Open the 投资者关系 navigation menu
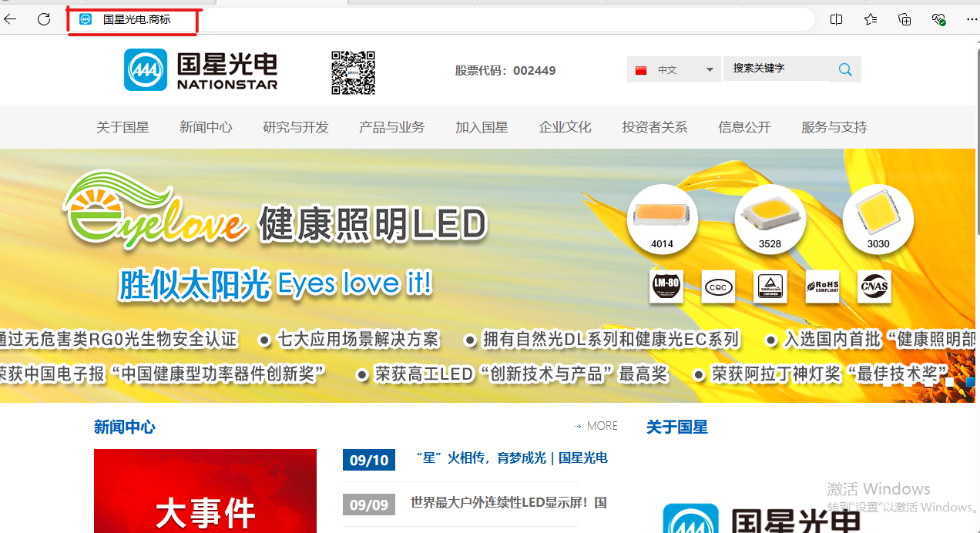980x533 pixels. 655,127
